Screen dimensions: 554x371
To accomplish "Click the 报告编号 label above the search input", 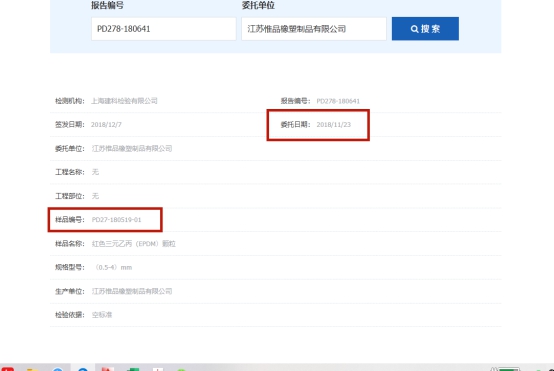I will (107, 5).
